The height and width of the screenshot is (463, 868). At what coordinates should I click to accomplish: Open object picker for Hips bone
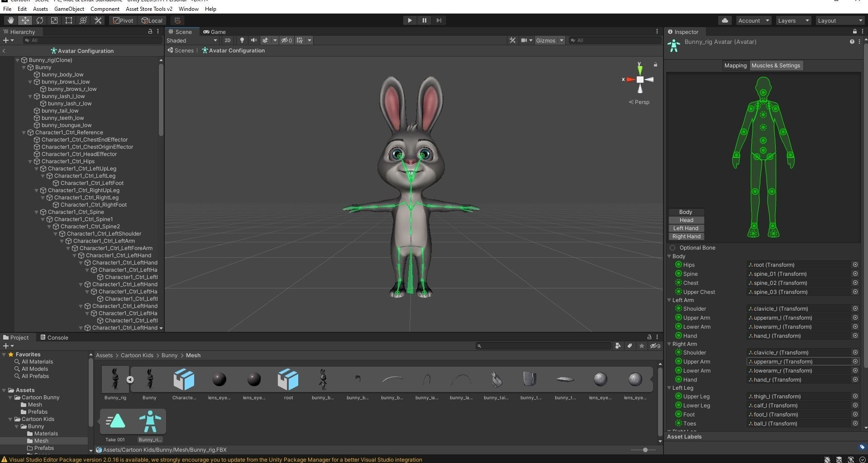[855, 265]
